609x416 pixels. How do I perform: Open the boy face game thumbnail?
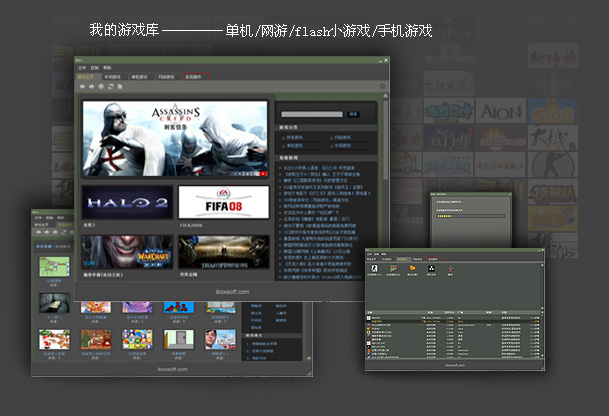[x=220, y=339]
